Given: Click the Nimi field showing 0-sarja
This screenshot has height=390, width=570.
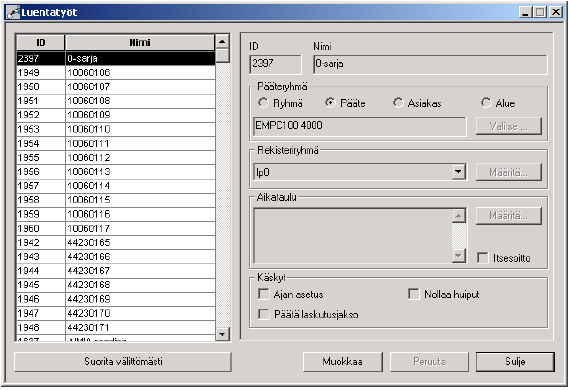Looking at the screenshot, I should point(430,64).
